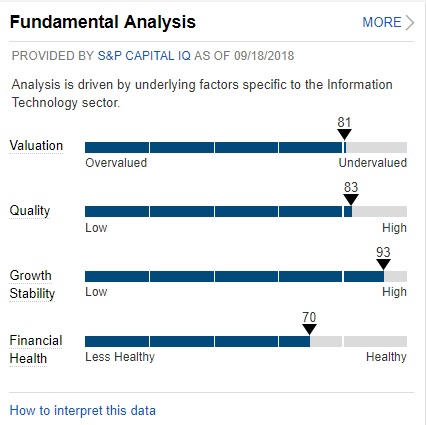Click How to interpret this data
The width and height of the screenshot is (426, 425).
[83, 410]
